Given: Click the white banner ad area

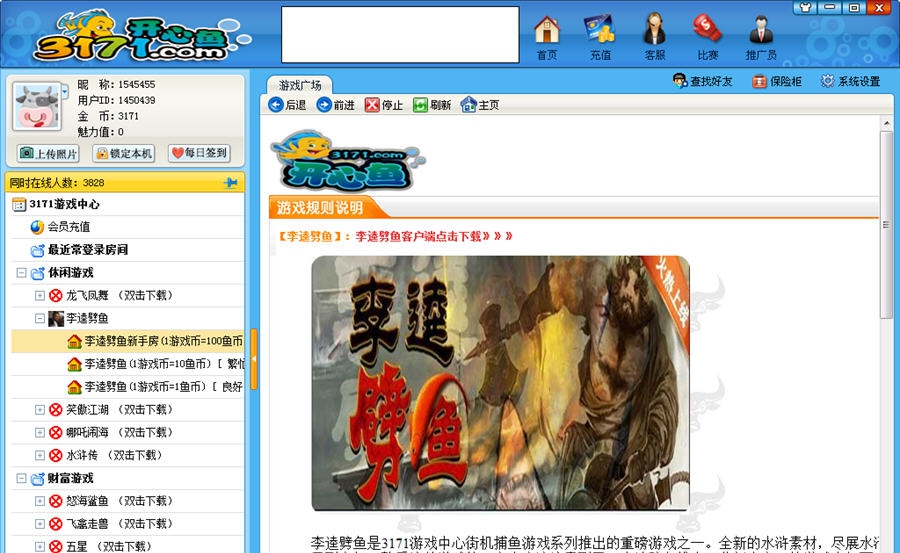Looking at the screenshot, I should click(x=400, y=34).
